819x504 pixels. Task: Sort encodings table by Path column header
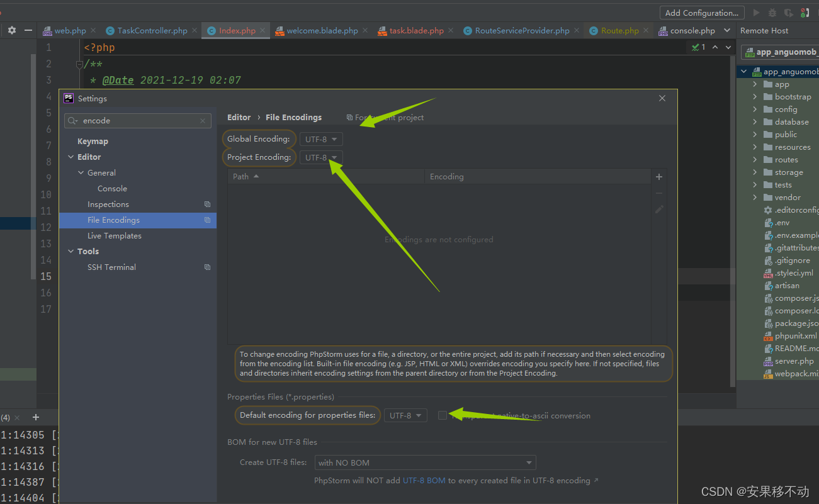[x=326, y=177]
